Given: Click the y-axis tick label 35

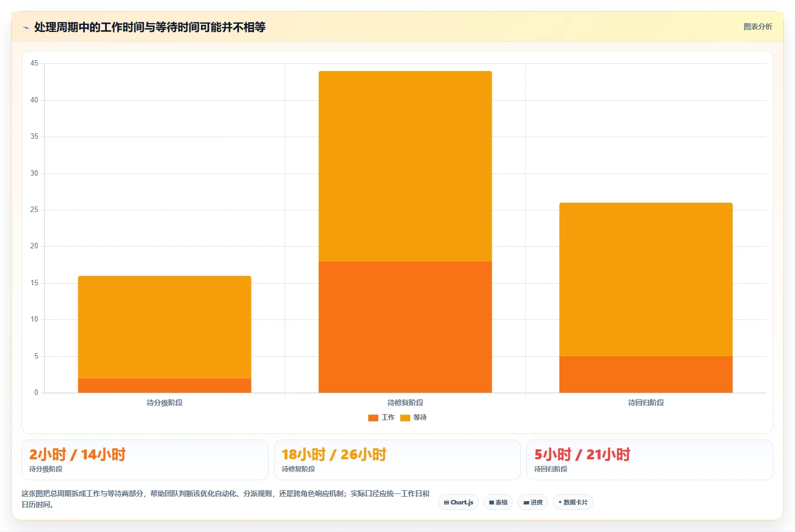Looking at the screenshot, I should tap(34, 137).
